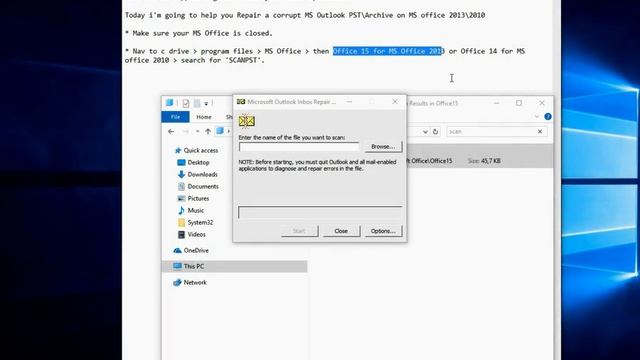
Task: Click Explorer Back arrow
Action: [171, 131]
